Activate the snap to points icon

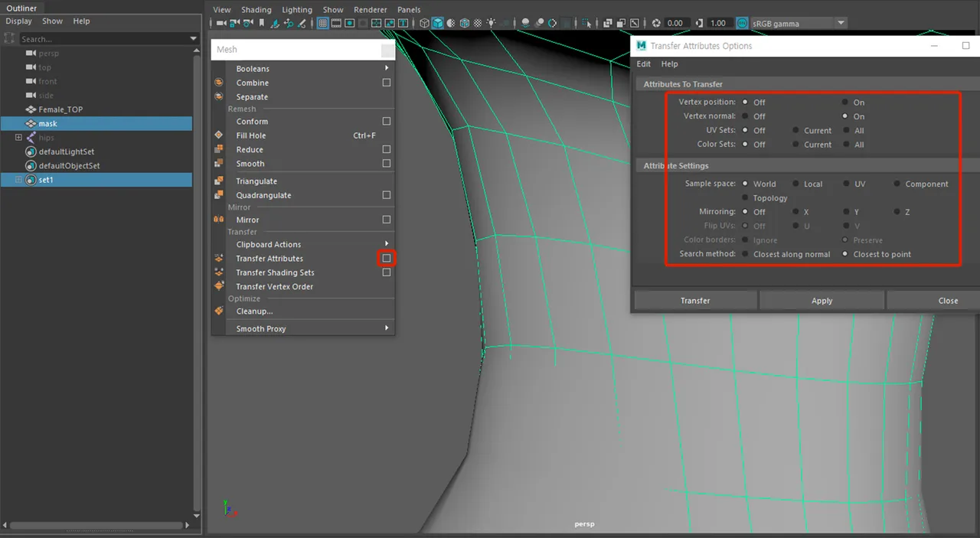pyautogui.click(x=301, y=24)
